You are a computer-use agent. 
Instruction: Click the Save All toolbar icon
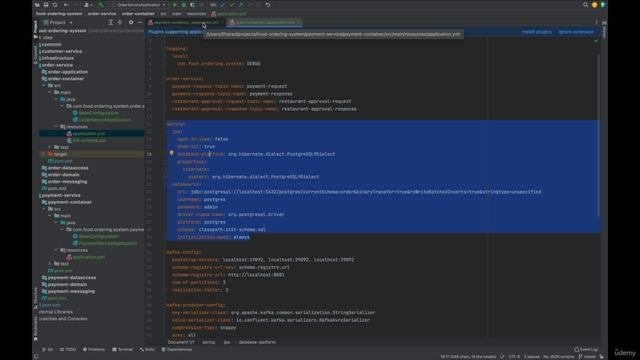pos(46,5)
